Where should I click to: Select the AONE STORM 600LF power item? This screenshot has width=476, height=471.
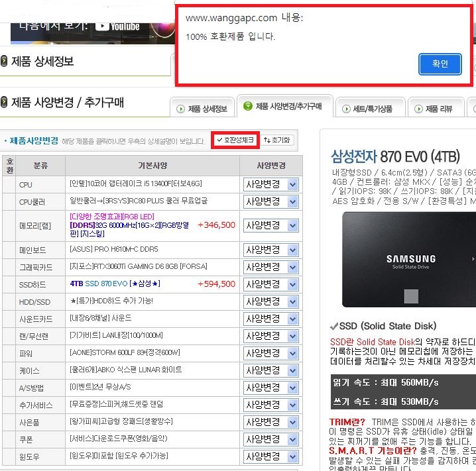pos(125,352)
